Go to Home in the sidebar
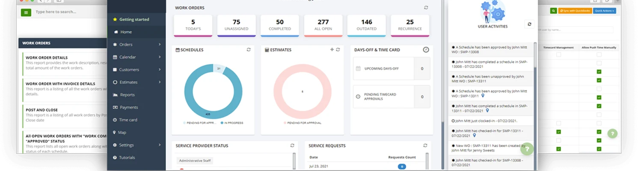 (x=137, y=32)
